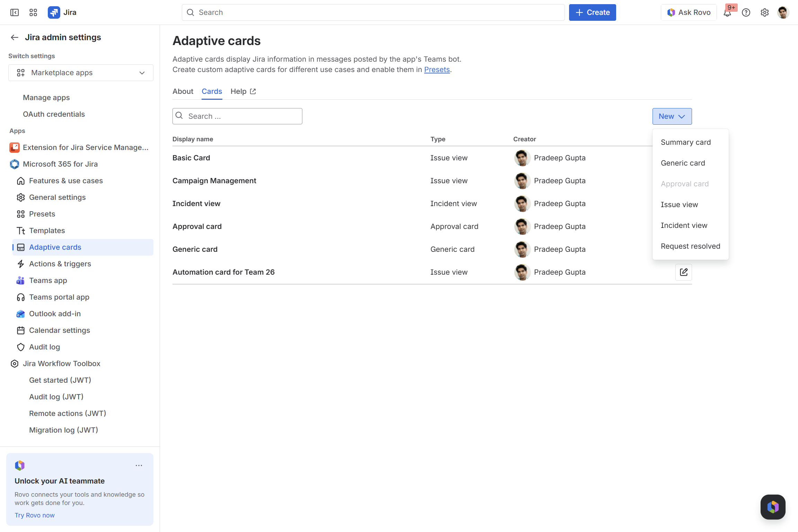The image size is (798, 532).
Task: Click the Features & use cases home icon
Action: [x=21, y=181]
